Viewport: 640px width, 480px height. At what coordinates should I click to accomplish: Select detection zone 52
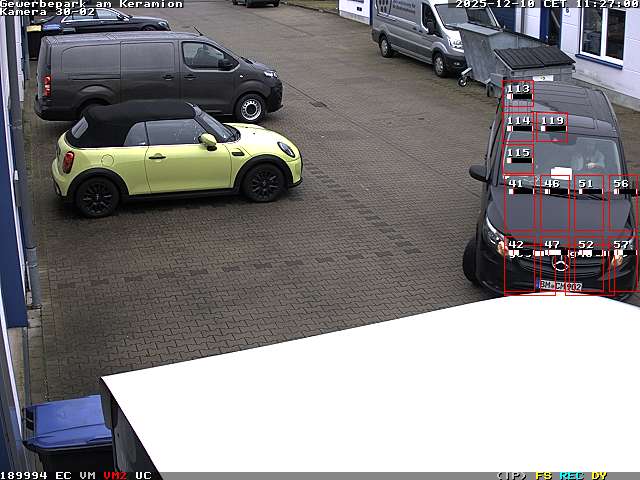point(588,265)
